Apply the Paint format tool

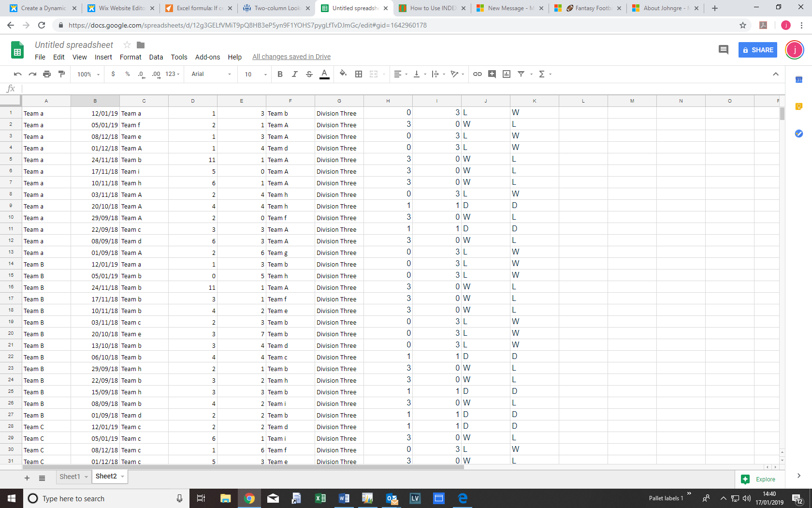click(62, 74)
